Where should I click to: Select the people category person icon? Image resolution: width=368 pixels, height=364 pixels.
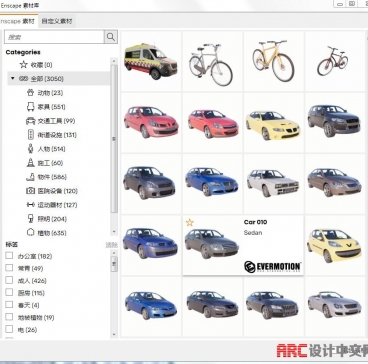pyautogui.click(x=31, y=149)
